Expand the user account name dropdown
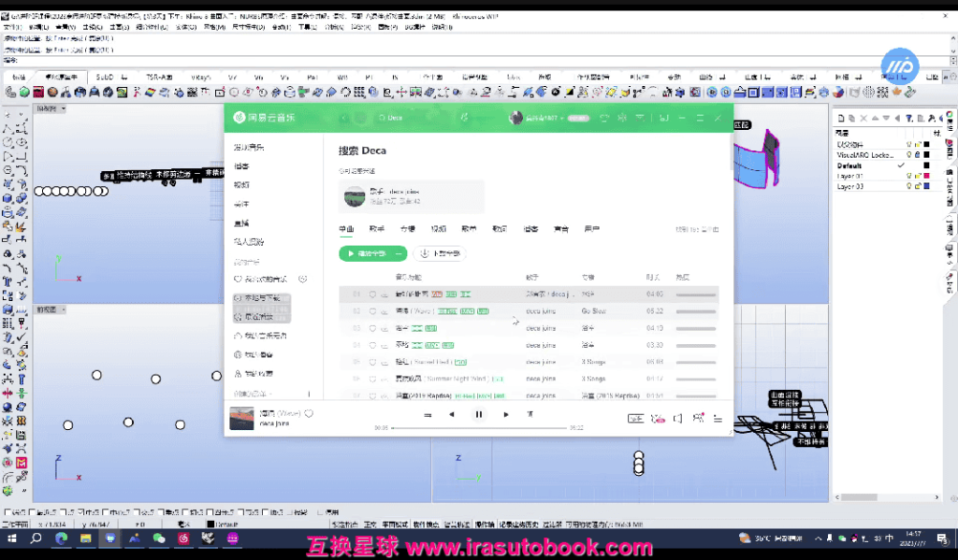This screenshot has width=958, height=560. tap(561, 118)
